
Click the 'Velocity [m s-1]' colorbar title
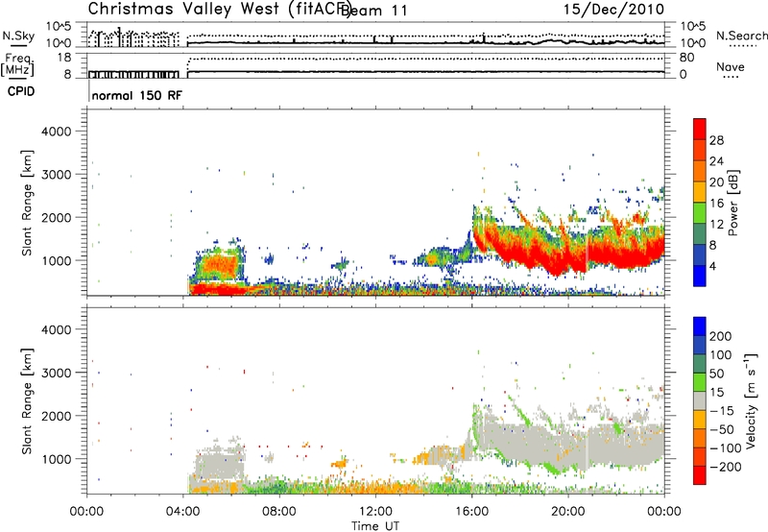pos(751,400)
